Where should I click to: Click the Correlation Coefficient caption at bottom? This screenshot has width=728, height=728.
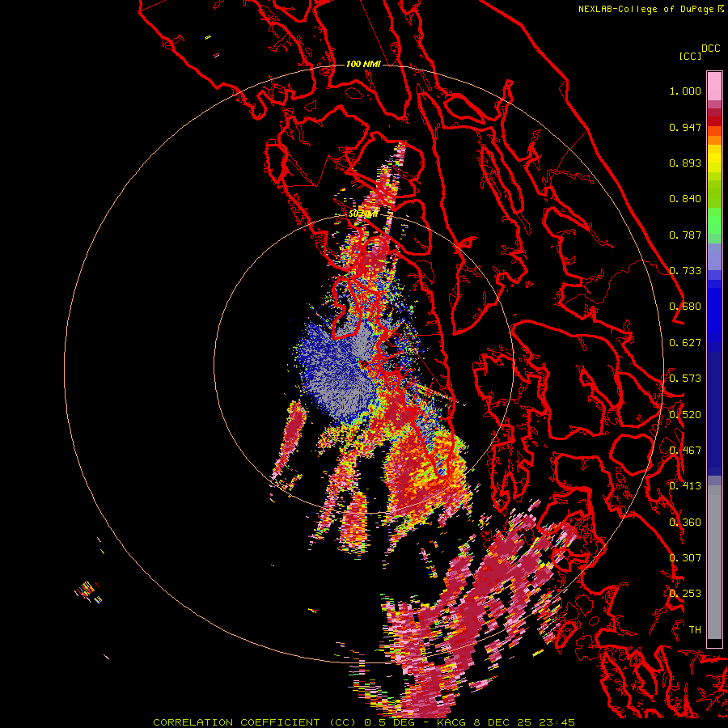(x=364, y=722)
